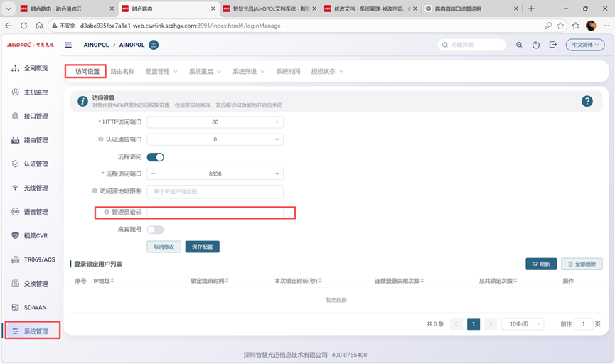
Task: Collapse the sidebar with the hamburger icon
Action: (68, 45)
